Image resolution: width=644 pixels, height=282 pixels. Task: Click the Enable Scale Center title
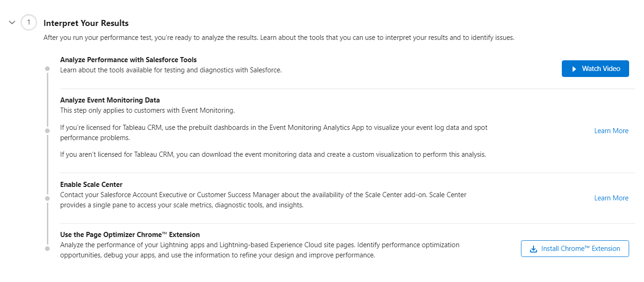point(91,185)
